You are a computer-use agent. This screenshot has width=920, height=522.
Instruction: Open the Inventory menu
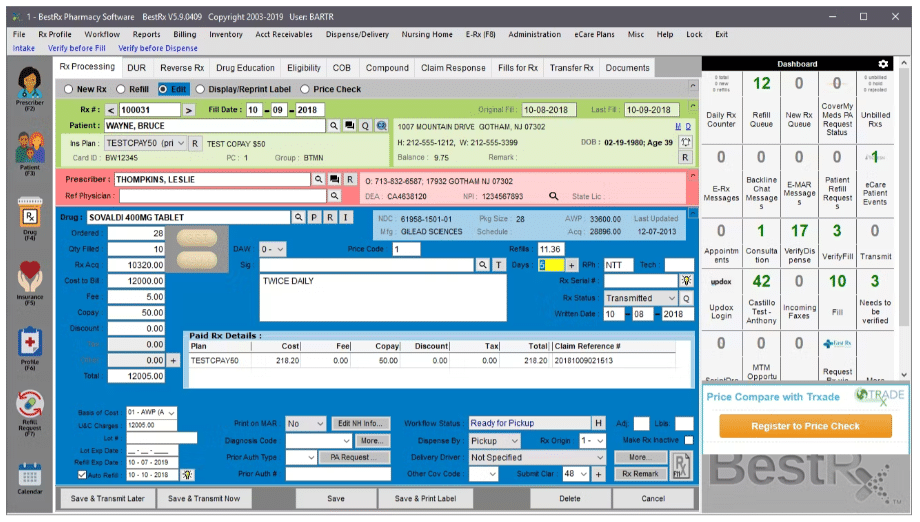(226, 35)
